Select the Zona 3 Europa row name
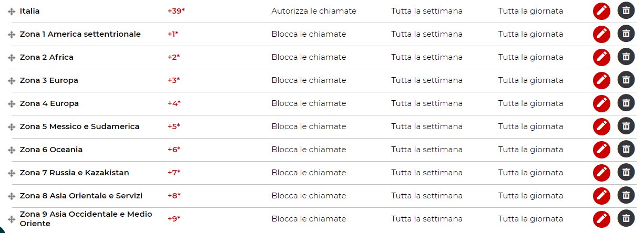The height and width of the screenshot is (233, 644). point(49,80)
